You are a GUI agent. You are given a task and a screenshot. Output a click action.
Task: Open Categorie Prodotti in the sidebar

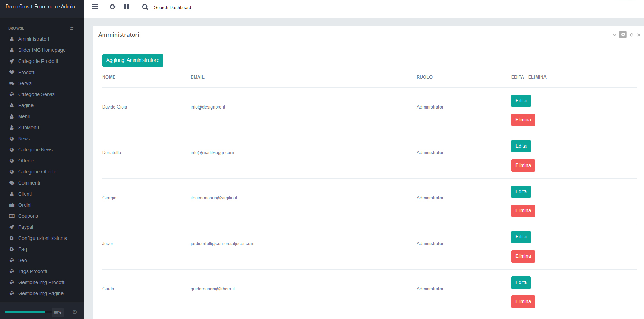click(38, 61)
